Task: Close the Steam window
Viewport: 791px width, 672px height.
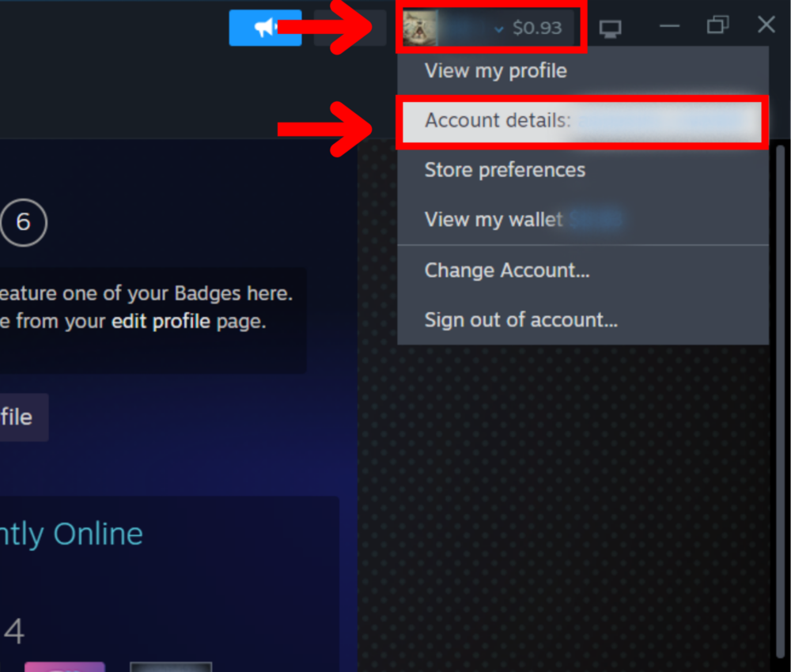Action: coord(766,25)
